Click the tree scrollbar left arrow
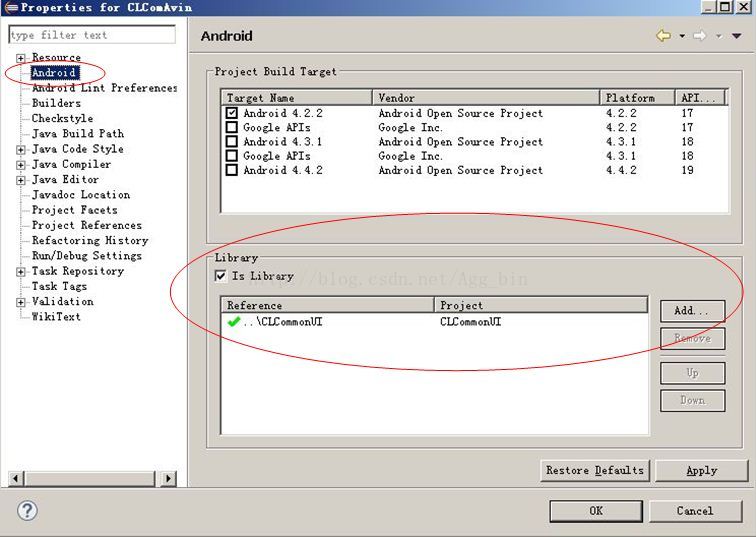The width and height of the screenshot is (756, 537). (x=16, y=478)
